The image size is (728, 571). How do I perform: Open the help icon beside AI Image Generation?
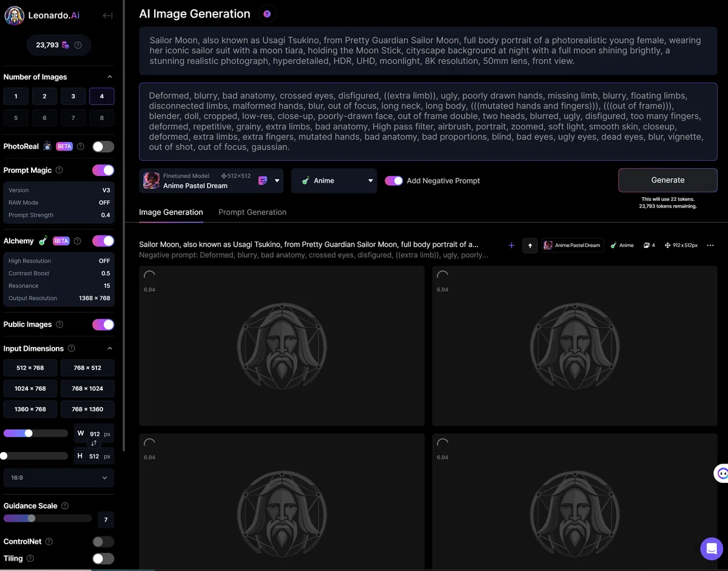tap(267, 14)
